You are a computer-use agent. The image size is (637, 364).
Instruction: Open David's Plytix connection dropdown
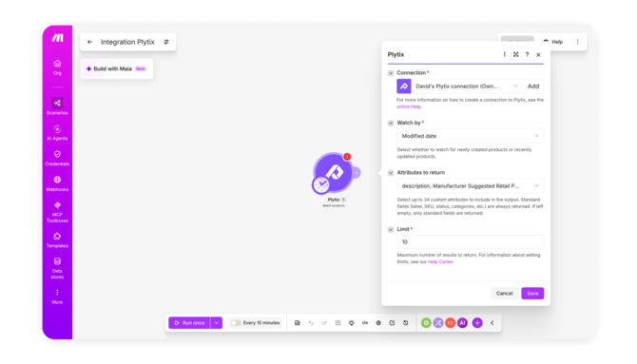[x=467, y=86]
